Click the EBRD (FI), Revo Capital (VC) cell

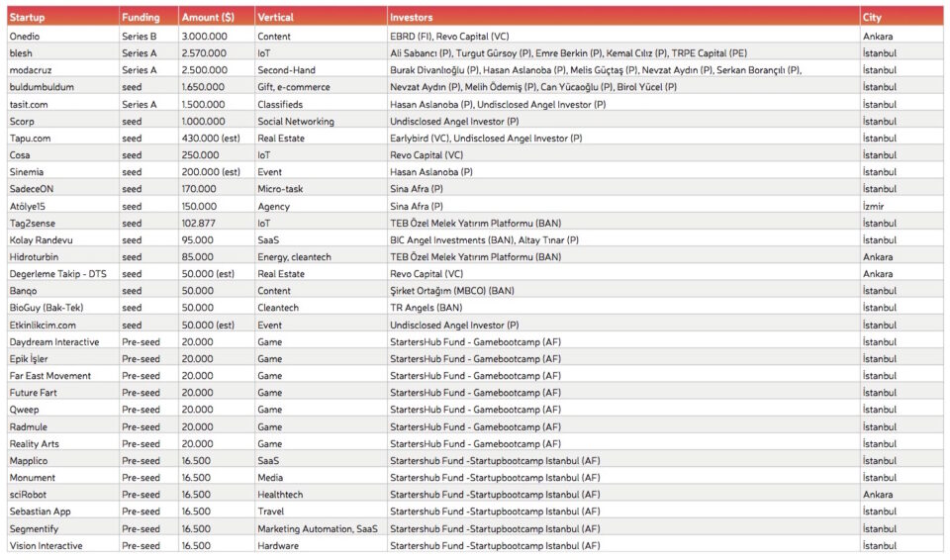[x=623, y=37]
